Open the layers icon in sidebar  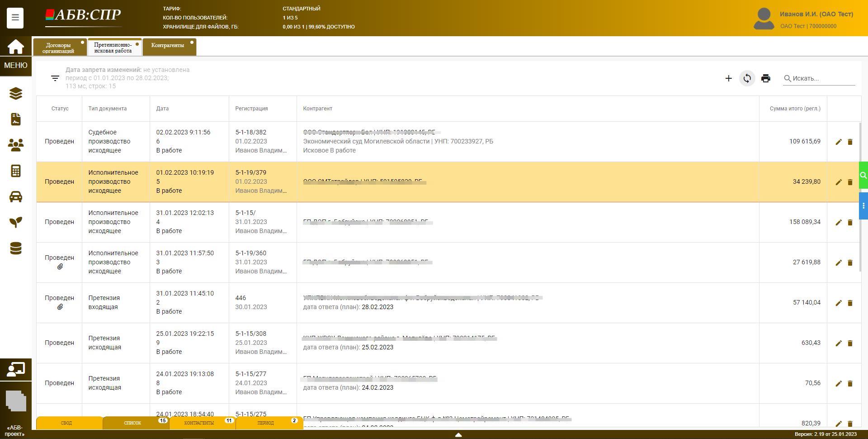pos(16,94)
